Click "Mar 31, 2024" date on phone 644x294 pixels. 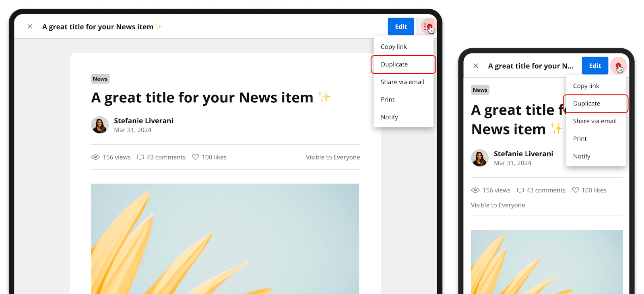512,163
